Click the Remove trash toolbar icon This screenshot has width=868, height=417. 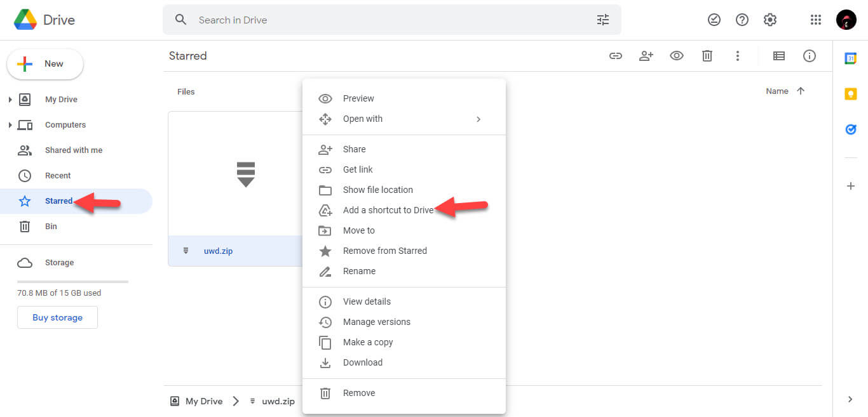pos(707,56)
